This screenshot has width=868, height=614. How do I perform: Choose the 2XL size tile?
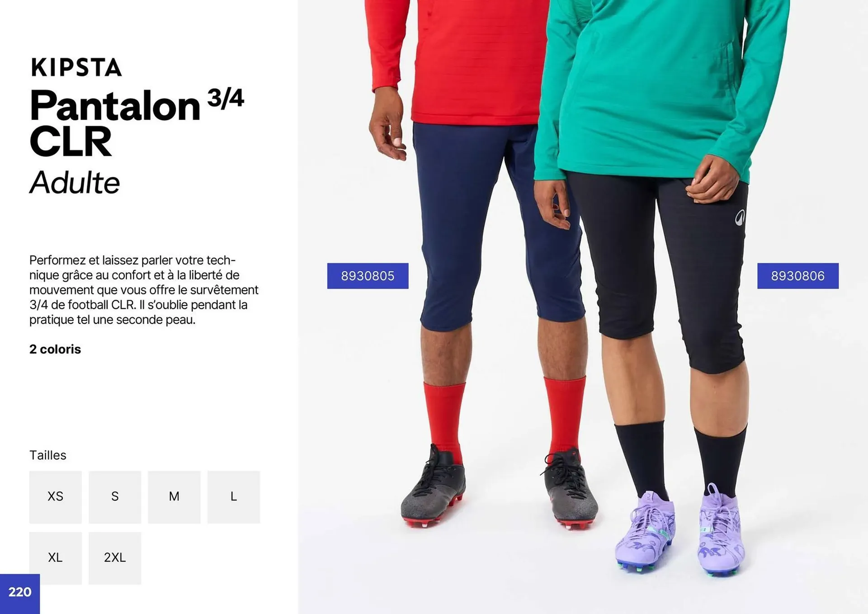click(x=115, y=558)
